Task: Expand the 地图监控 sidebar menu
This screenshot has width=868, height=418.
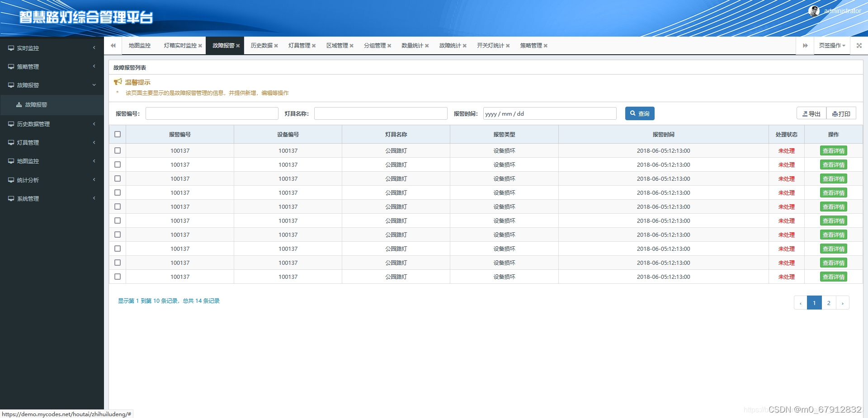Action: (x=52, y=161)
